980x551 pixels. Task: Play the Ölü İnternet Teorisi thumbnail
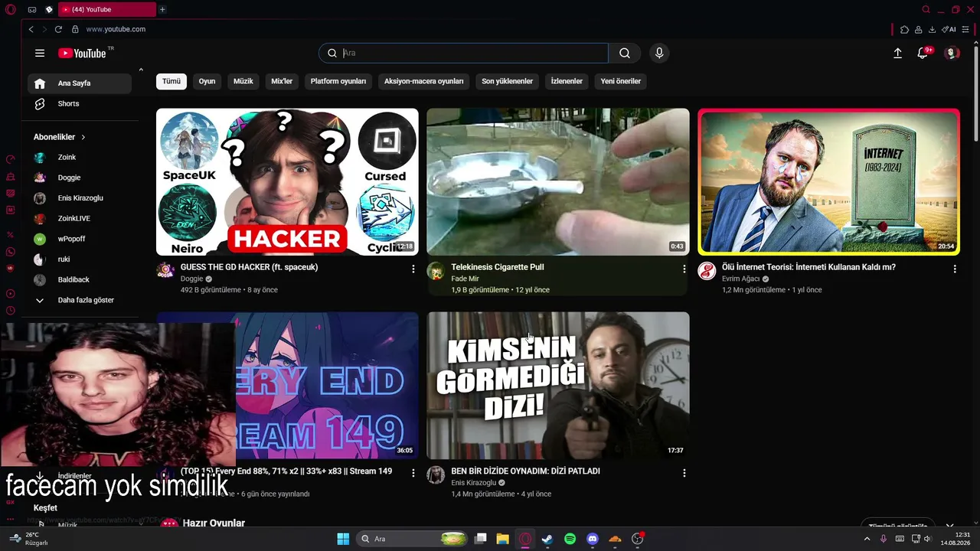(828, 181)
